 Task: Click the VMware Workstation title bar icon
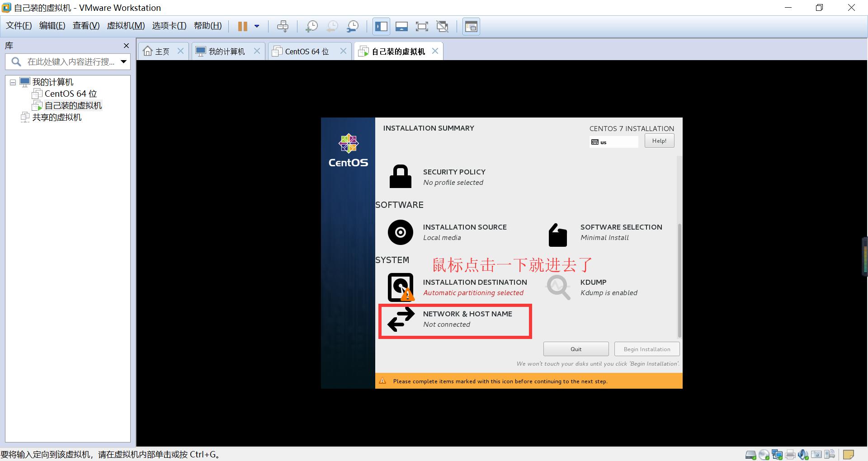[x=6, y=8]
